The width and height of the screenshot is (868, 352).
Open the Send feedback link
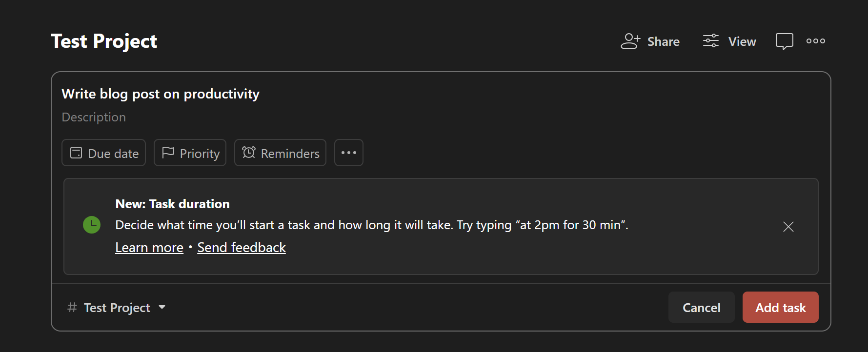point(242,248)
